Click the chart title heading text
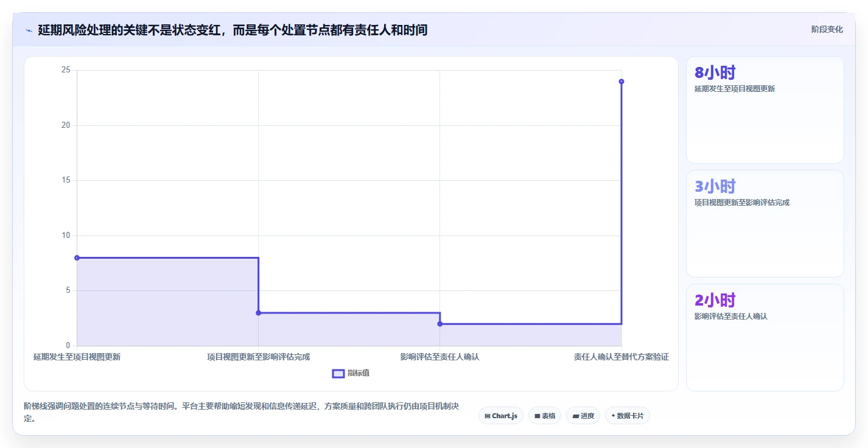This screenshot has width=868, height=448. 233,30
